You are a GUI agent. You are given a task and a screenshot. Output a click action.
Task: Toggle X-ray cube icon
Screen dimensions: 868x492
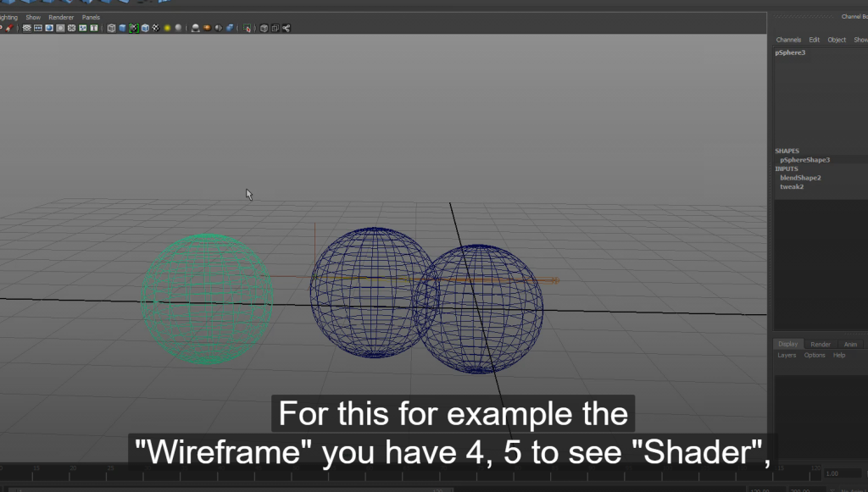point(264,28)
